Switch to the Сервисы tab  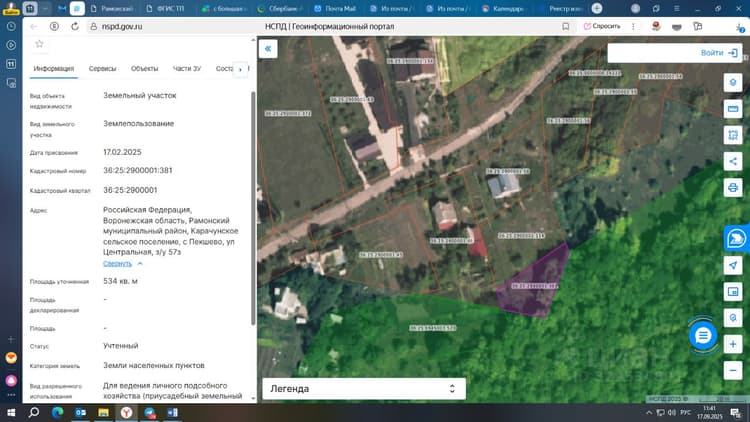102,68
